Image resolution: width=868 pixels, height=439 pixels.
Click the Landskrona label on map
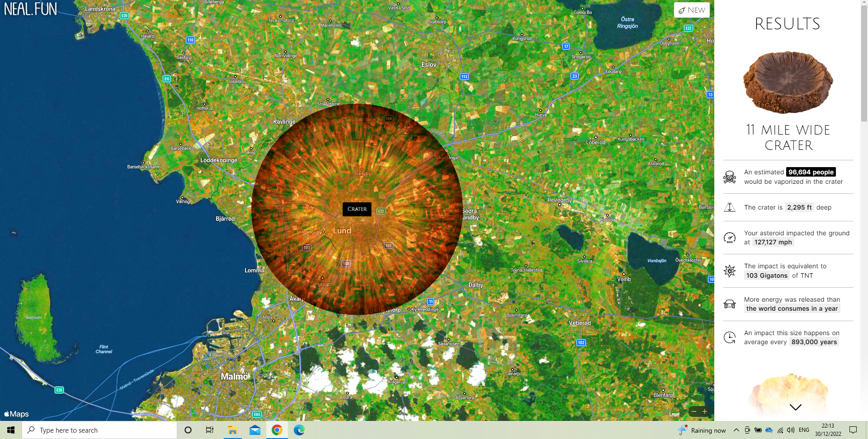pos(100,9)
